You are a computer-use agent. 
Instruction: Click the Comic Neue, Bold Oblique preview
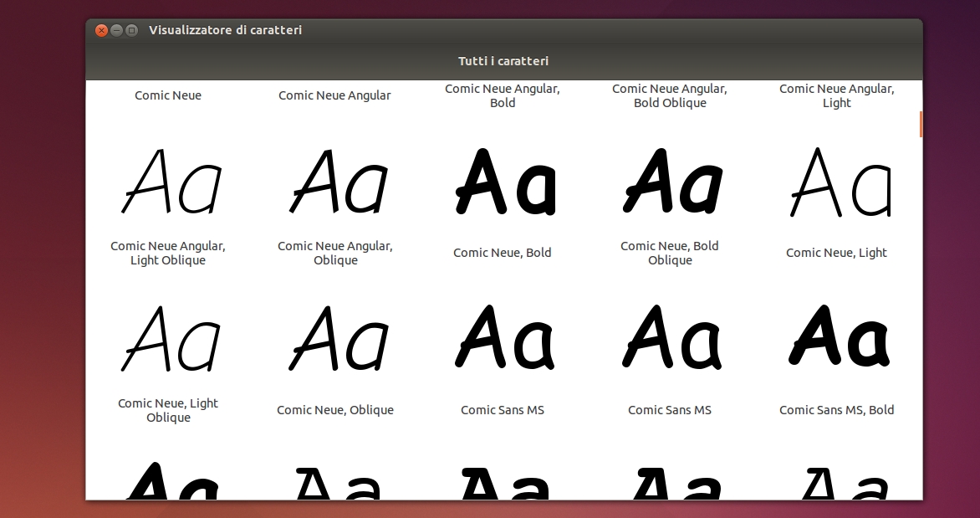point(670,181)
